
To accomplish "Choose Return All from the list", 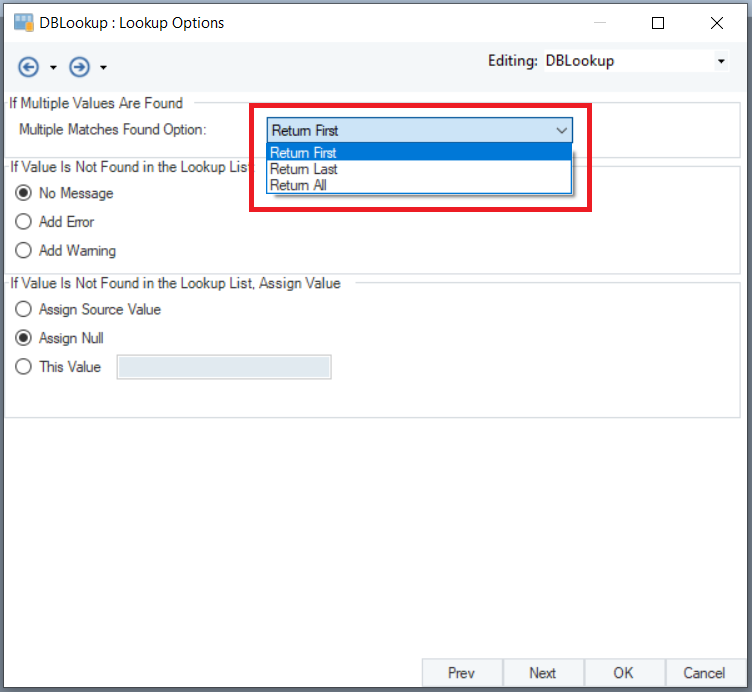I will pos(298,185).
